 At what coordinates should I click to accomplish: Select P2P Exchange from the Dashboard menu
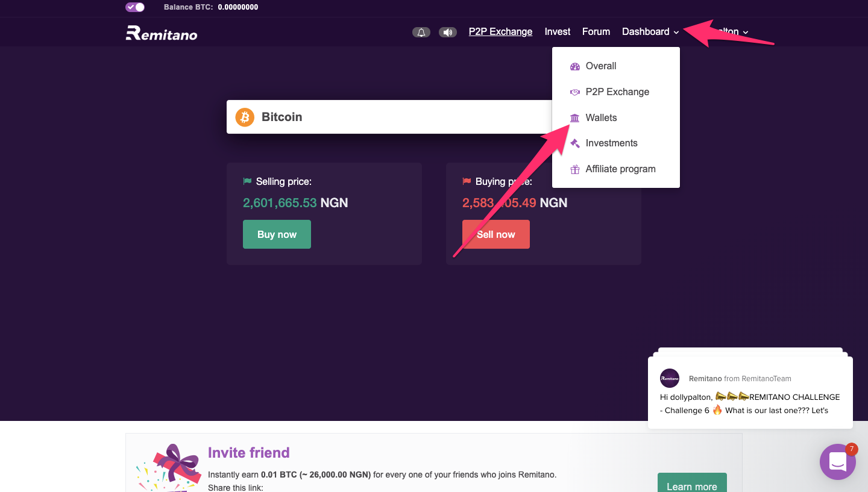point(617,92)
